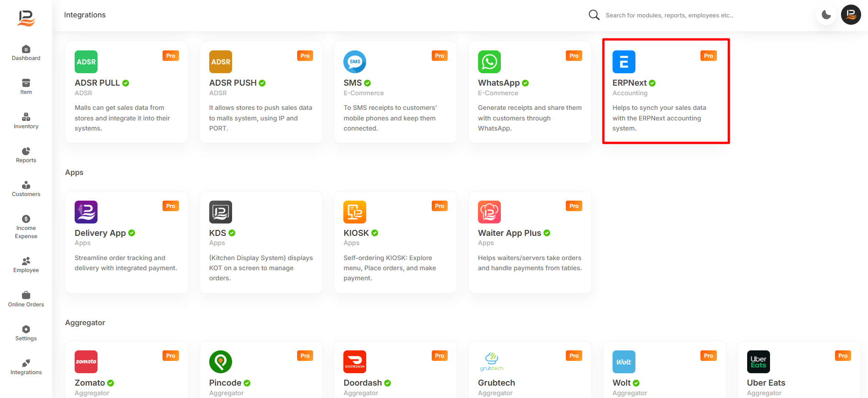
Task: Click the Zomato red logo
Action: [x=86, y=362]
